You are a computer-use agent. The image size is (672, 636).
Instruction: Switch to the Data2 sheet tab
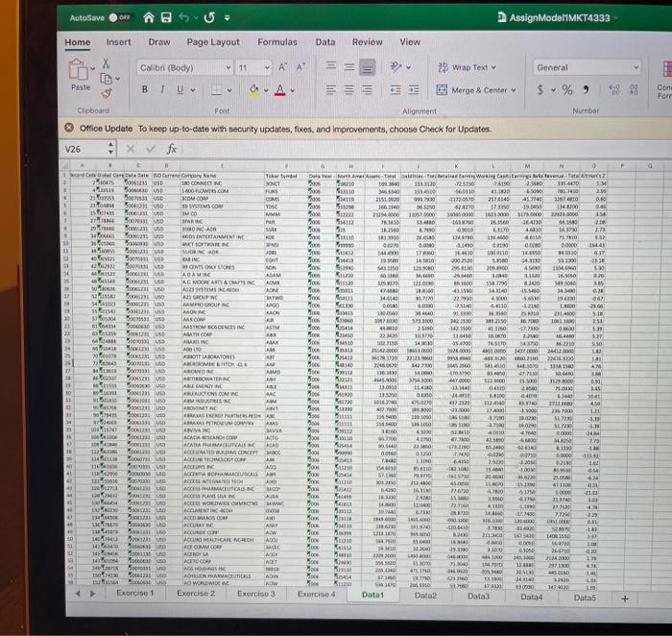click(425, 596)
